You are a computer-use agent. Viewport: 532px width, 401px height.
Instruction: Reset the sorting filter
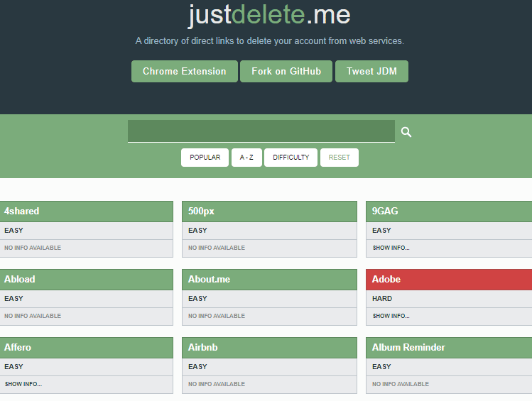pos(340,158)
